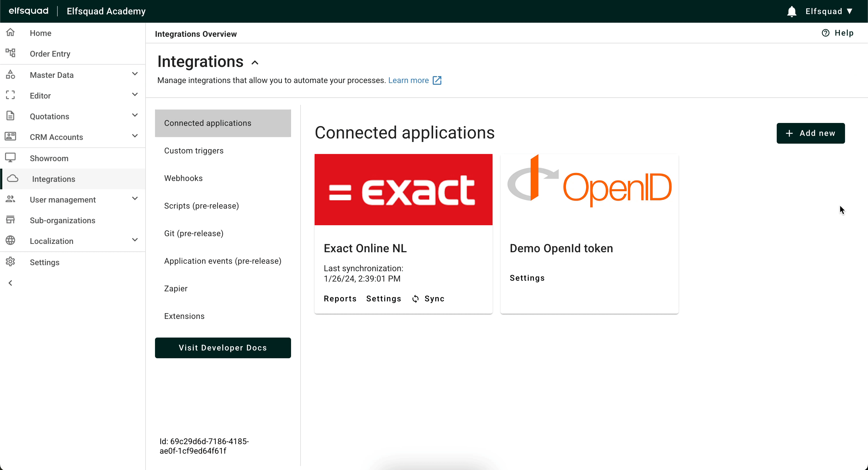
Task: Select Connected applications tab
Action: pyautogui.click(x=223, y=123)
